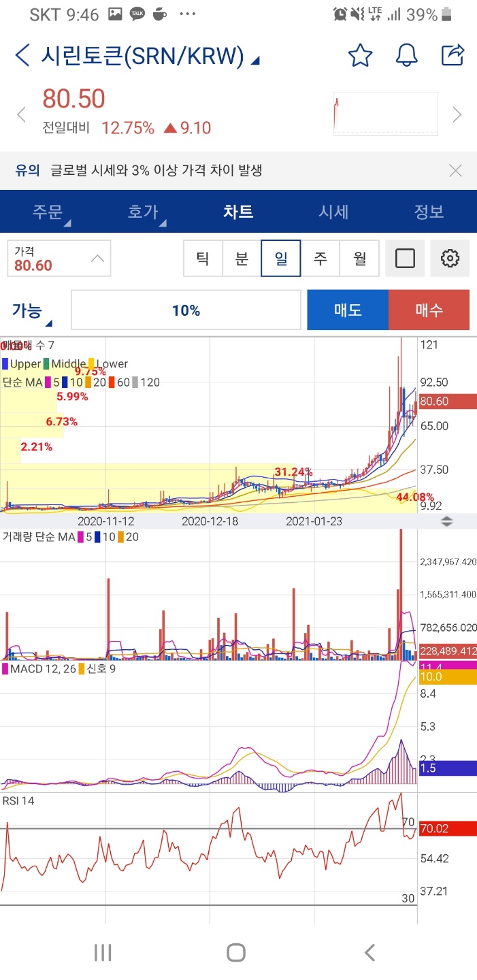
Task: Open the 정보 tab
Action: [429, 211]
